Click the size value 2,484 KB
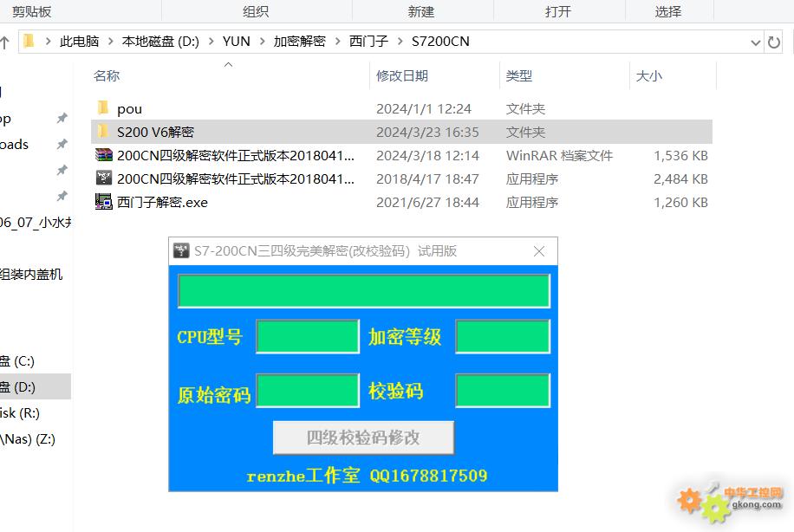Screen dimensions: 794x532 pos(680,178)
